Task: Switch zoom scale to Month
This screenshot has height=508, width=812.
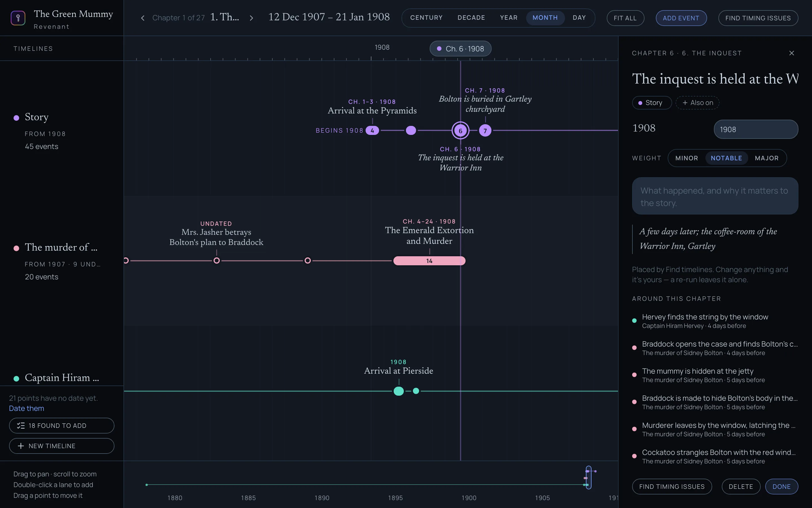Action: point(545,18)
